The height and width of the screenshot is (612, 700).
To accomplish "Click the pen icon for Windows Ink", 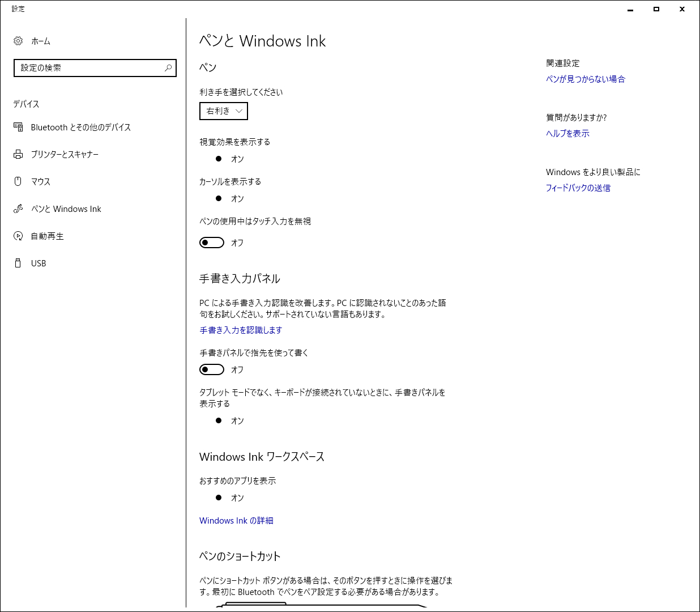I will 18,209.
